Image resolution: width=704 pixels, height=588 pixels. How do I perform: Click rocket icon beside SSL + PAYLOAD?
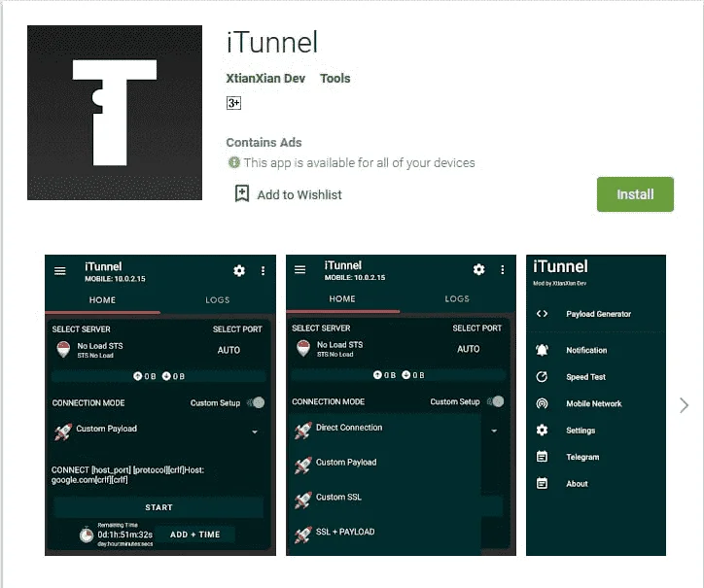[x=303, y=535]
